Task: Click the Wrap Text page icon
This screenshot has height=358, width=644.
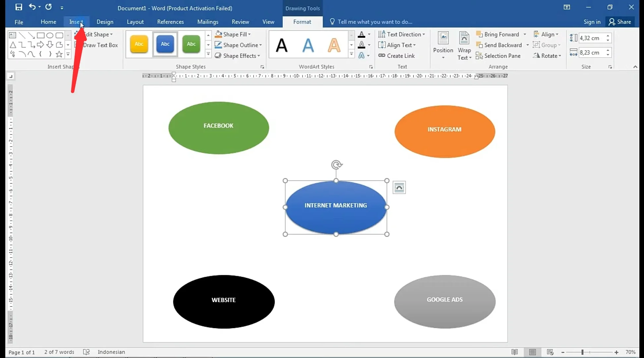Action: click(x=464, y=38)
